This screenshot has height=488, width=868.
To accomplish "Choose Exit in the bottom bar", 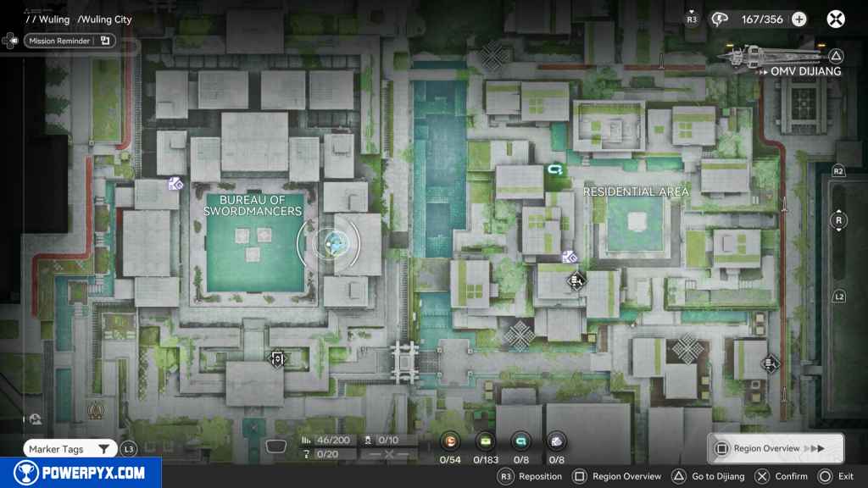I will 837,476.
